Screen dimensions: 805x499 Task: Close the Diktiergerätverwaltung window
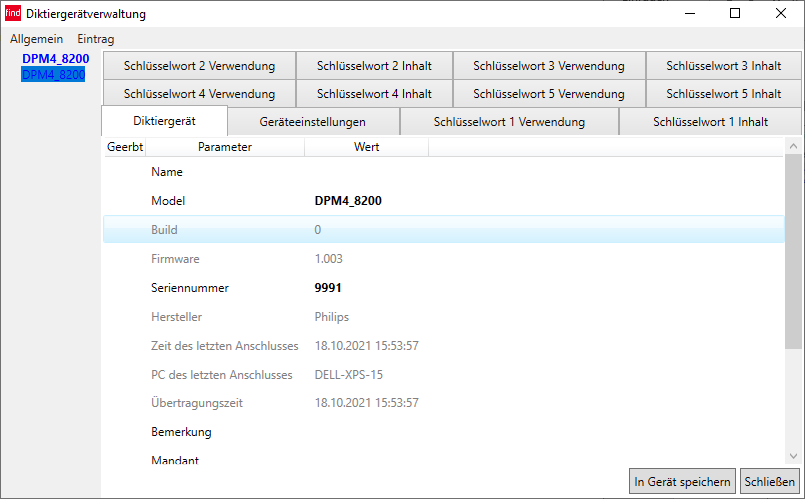coord(780,13)
